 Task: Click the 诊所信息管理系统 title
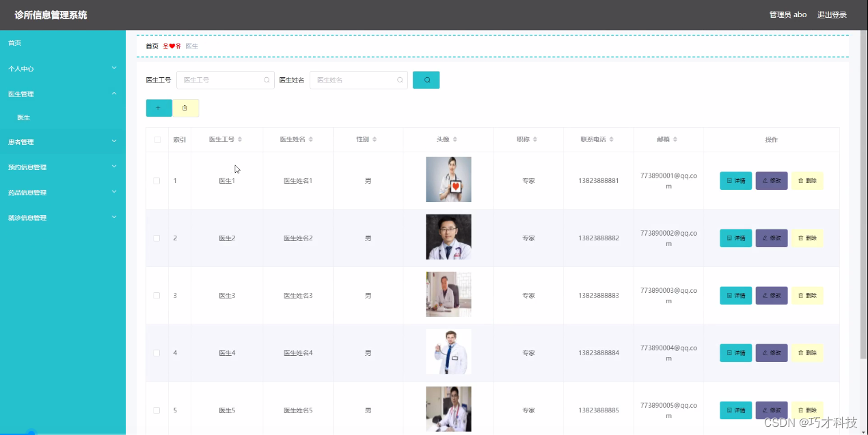tap(51, 15)
